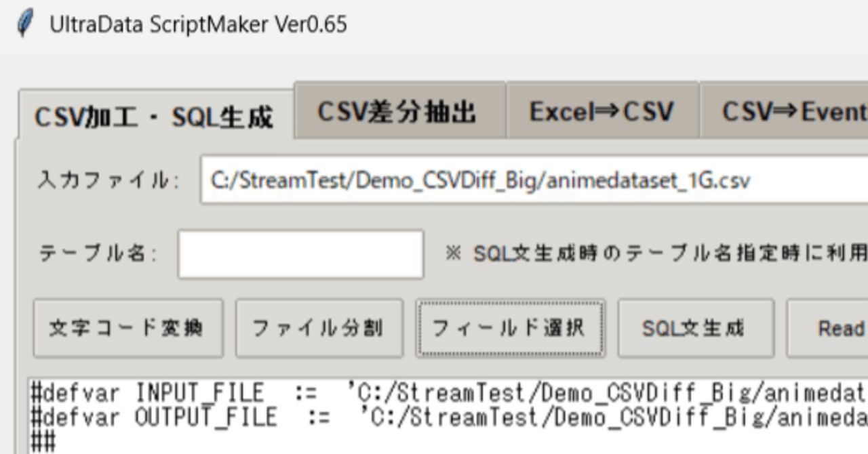Click the feather app icon in title bar
This screenshot has width=868, height=454.
[26, 24]
